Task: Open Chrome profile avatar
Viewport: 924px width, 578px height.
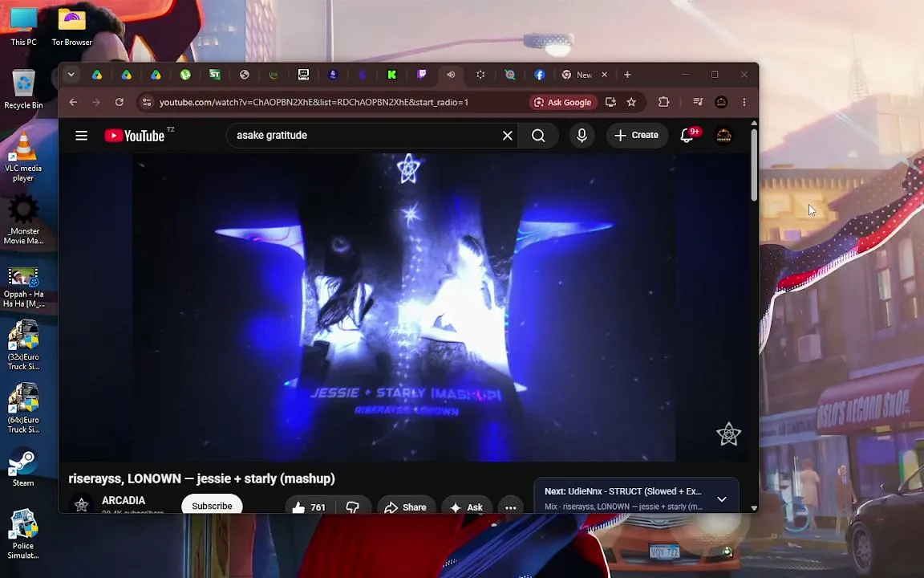Action: pos(721,102)
